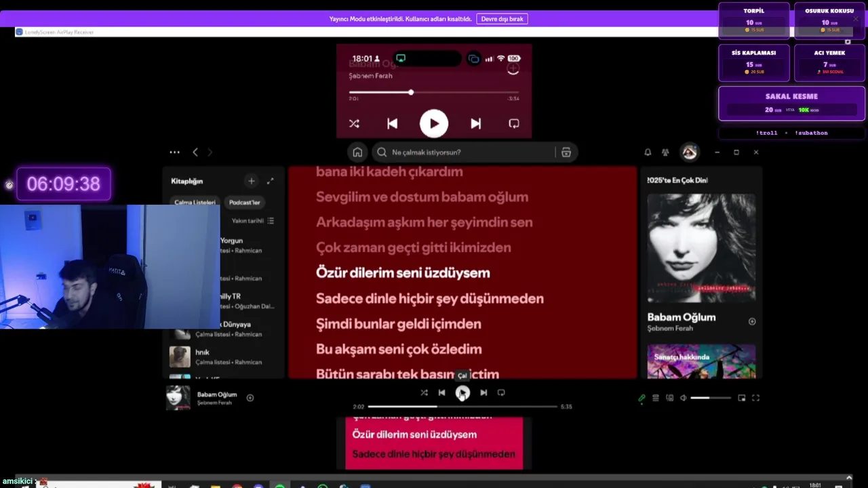The image size is (868, 488).
Task: Open the green Spotify icon in Windows taskbar
Action: coord(280,485)
